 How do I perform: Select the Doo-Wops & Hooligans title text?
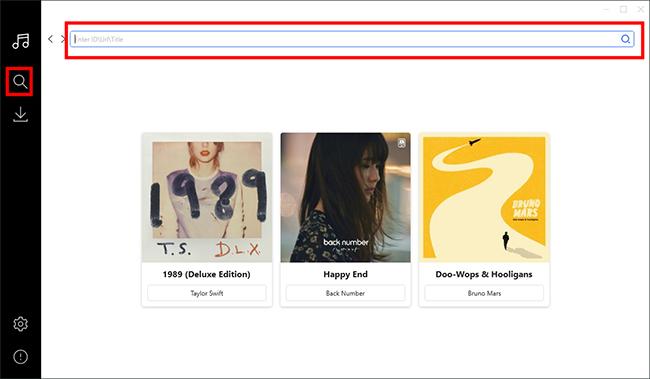[x=484, y=274]
